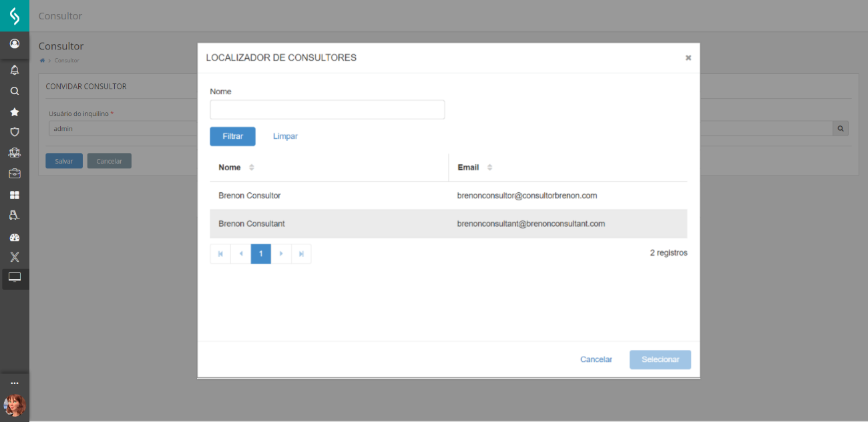This screenshot has height=422, width=868.
Task: Go to first page of results
Action: [x=220, y=254]
